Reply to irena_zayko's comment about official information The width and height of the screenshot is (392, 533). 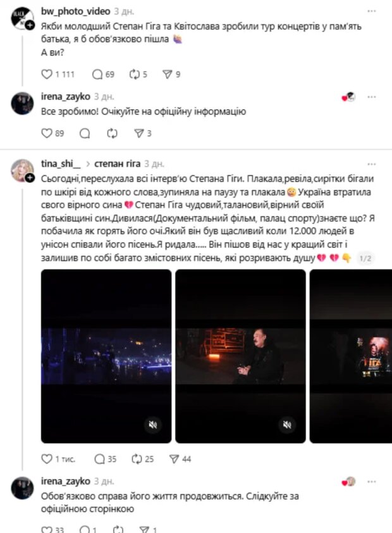[x=85, y=133]
